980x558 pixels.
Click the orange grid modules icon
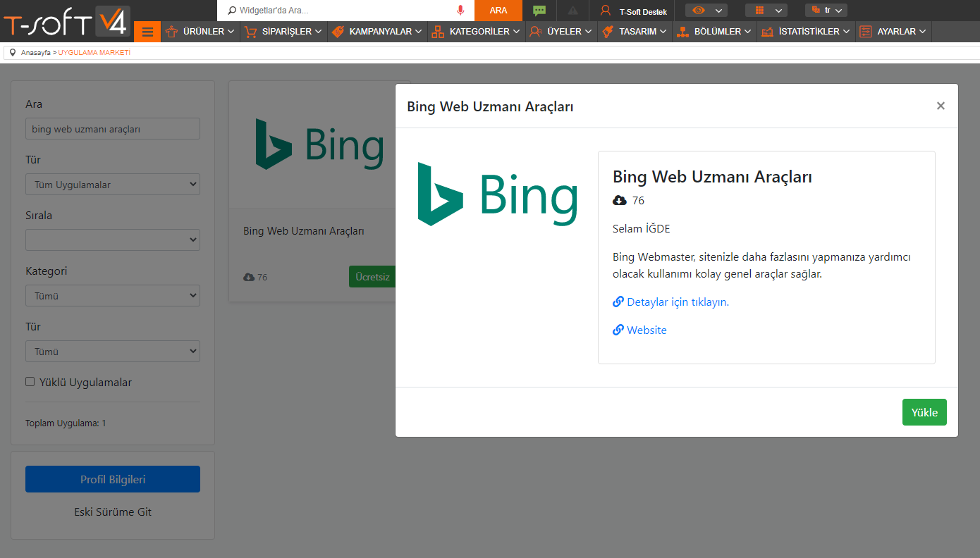coord(759,11)
